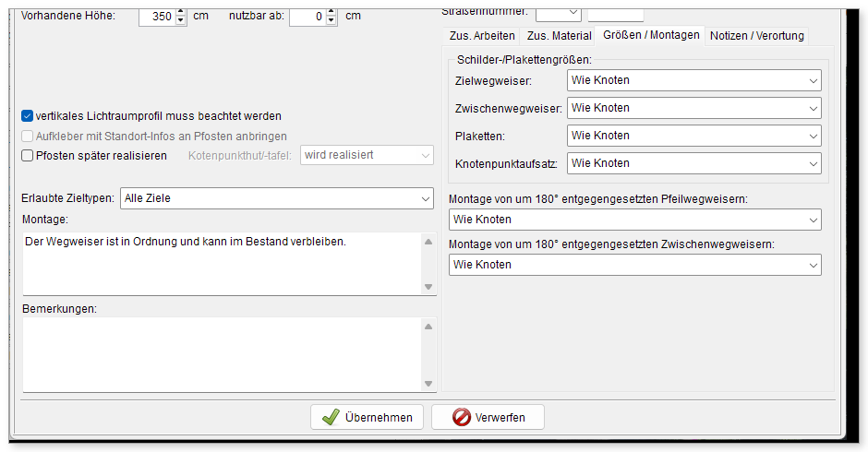The image size is (868, 452).
Task: Open the Erlaubte Zieltypen dropdown
Action: (277, 198)
